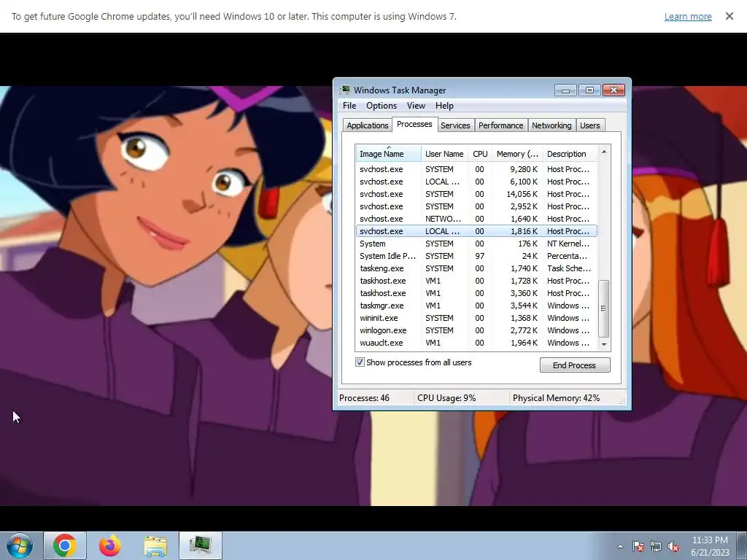Sort by Description column header

570,154
